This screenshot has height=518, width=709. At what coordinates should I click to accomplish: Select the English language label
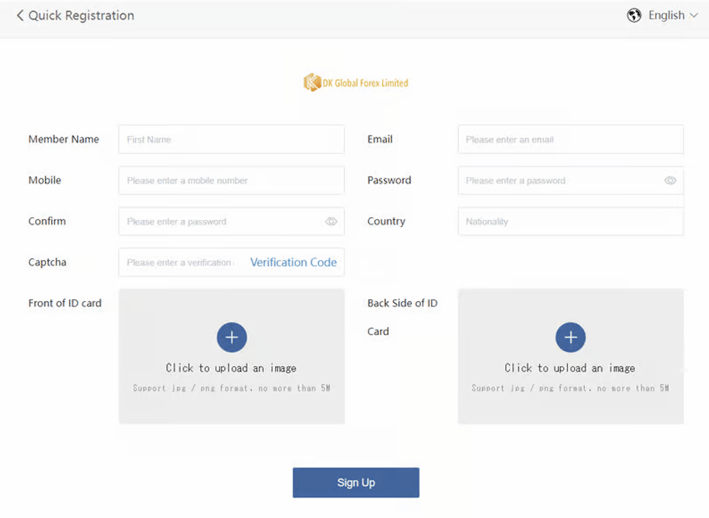[x=666, y=15]
